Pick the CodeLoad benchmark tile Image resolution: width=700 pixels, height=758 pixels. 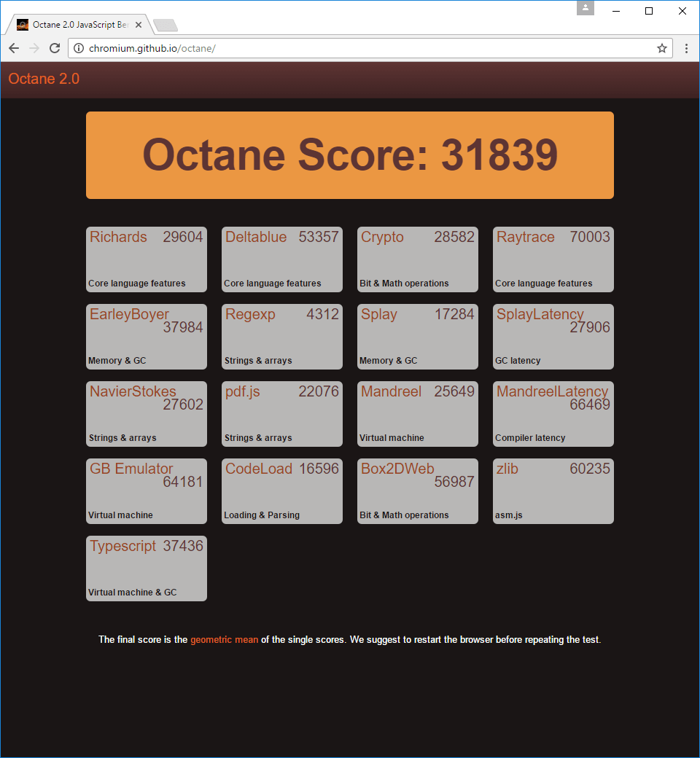point(282,491)
